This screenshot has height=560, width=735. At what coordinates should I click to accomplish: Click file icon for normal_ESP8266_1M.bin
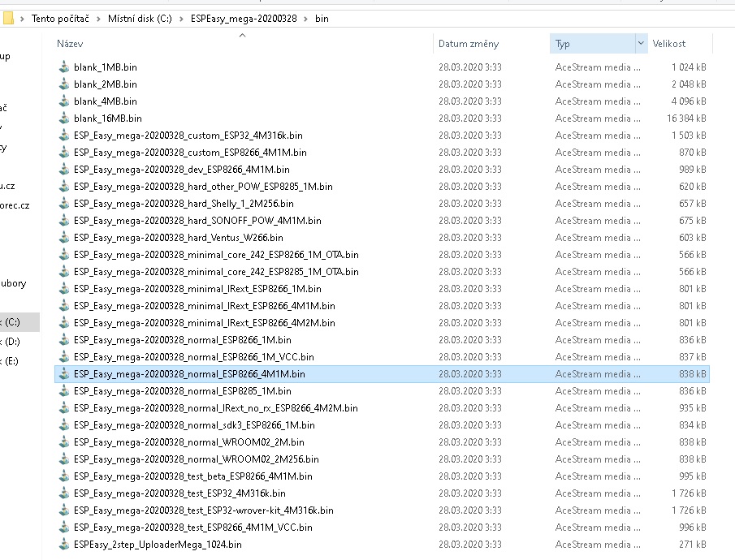point(64,340)
